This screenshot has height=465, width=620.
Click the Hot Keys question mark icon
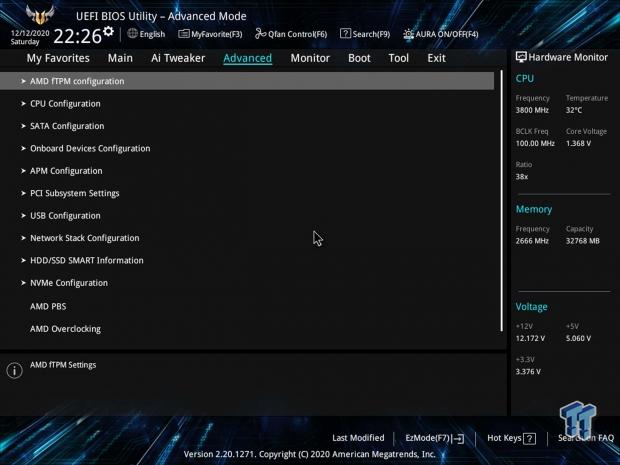point(529,438)
